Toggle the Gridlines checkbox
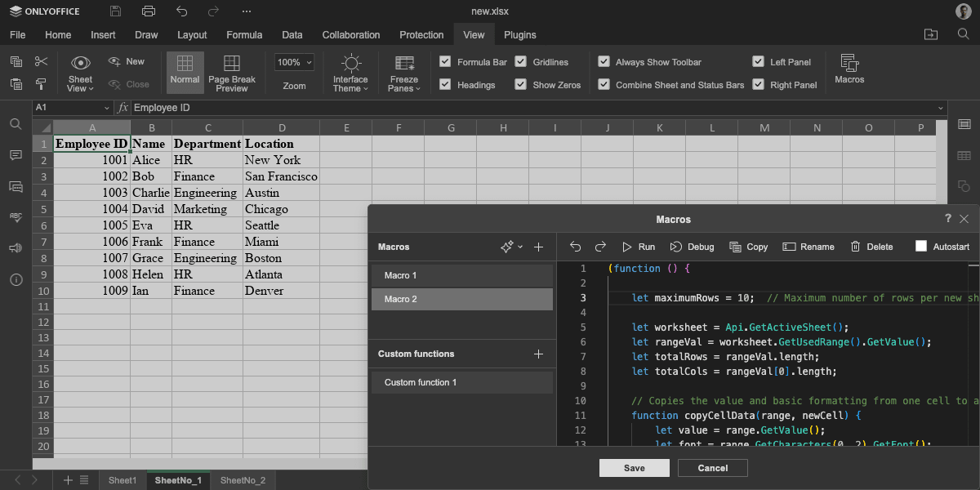The width and height of the screenshot is (980, 490). pos(520,61)
